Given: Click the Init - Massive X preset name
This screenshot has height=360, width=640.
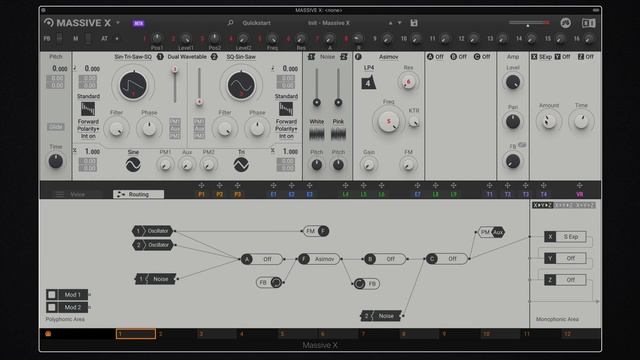Looking at the screenshot, I should click(329, 23).
